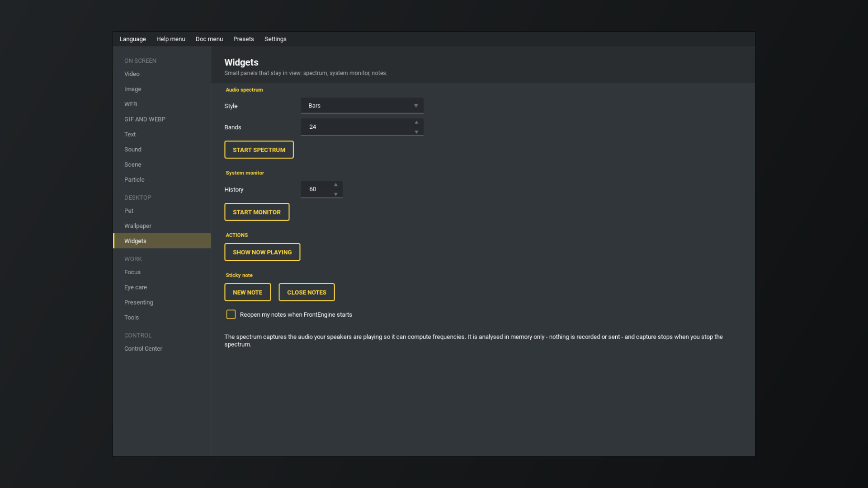Open the Eye care section

[x=162, y=287]
